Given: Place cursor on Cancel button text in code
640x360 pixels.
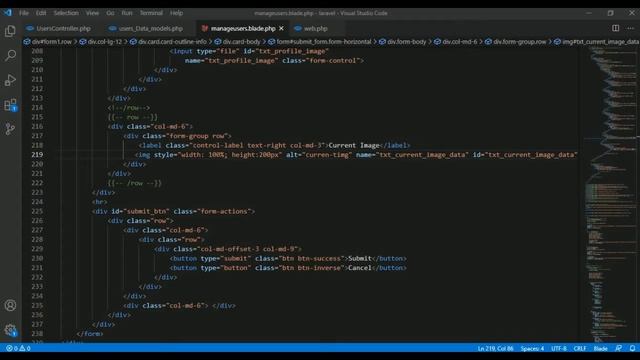Looking at the screenshot, I should tap(360, 268).
